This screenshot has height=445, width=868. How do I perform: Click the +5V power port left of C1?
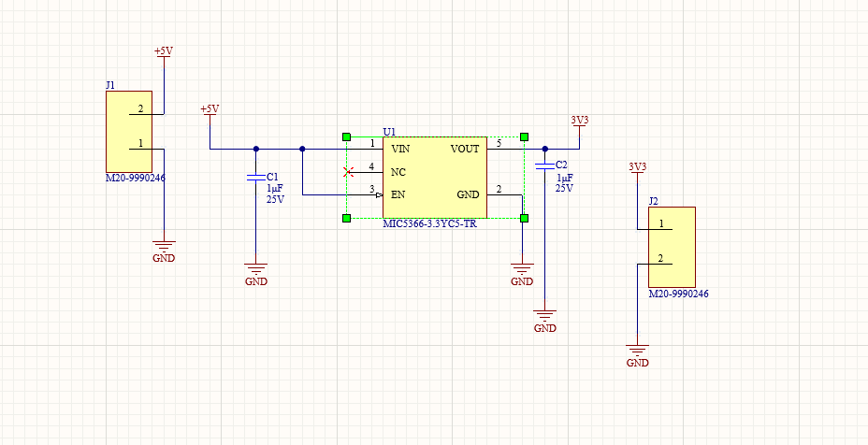pyautogui.click(x=210, y=111)
